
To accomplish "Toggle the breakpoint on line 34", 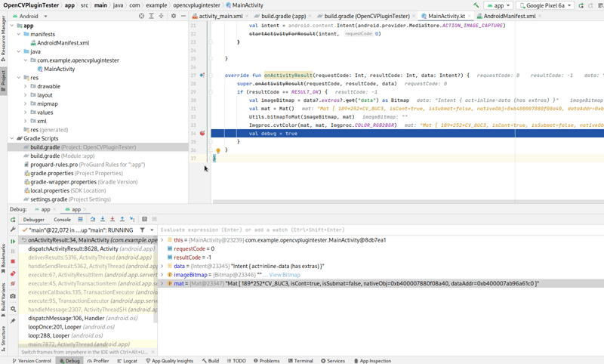I will pos(202,133).
